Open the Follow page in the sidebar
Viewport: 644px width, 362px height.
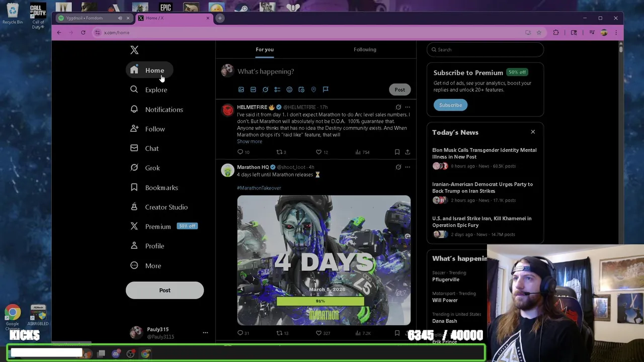point(148,129)
